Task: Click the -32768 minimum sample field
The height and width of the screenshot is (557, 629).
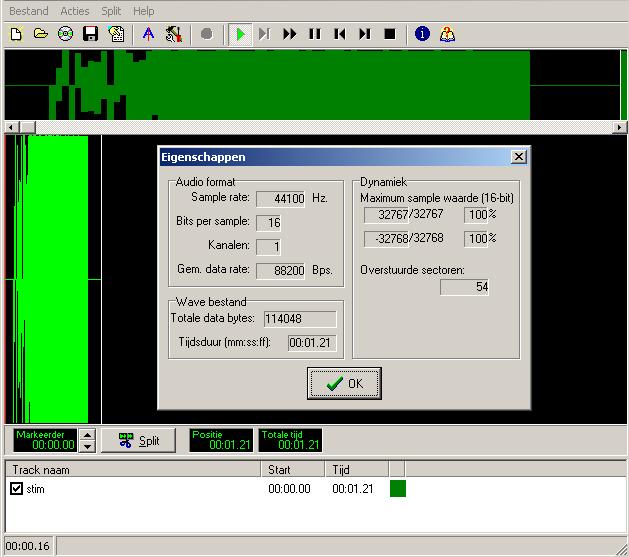Action: [386, 239]
